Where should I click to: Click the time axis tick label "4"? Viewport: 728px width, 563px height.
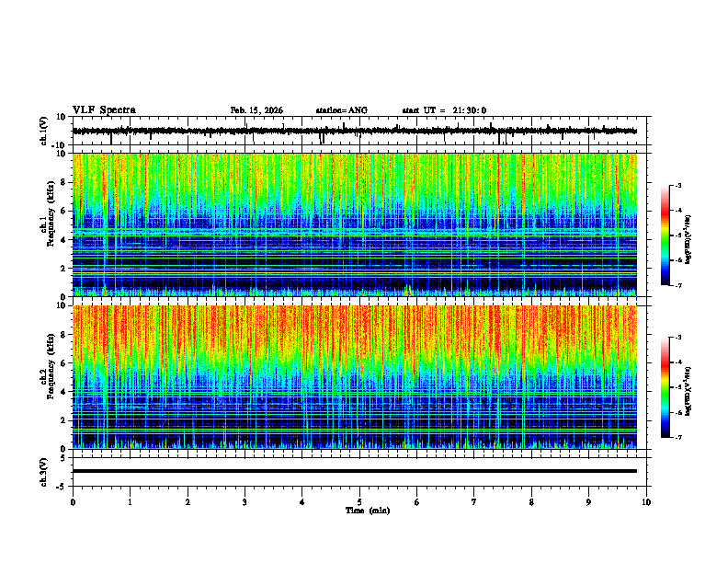(302, 502)
